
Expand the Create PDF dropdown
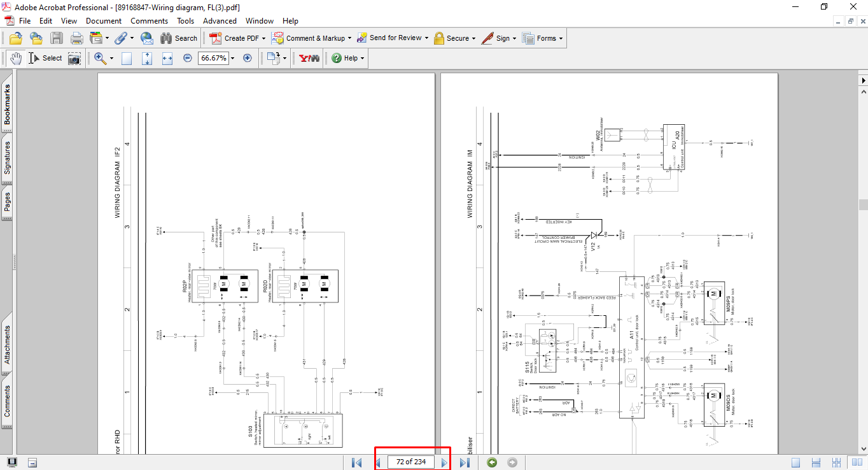click(264, 38)
